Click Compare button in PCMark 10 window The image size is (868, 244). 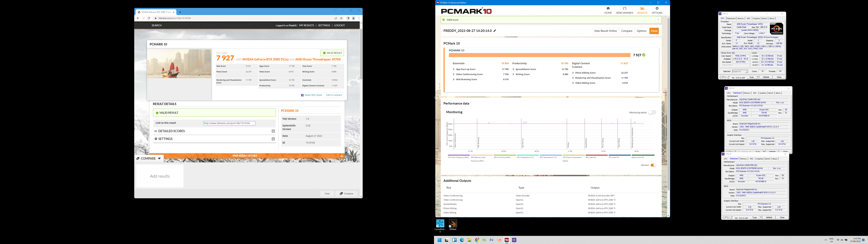pos(627,31)
